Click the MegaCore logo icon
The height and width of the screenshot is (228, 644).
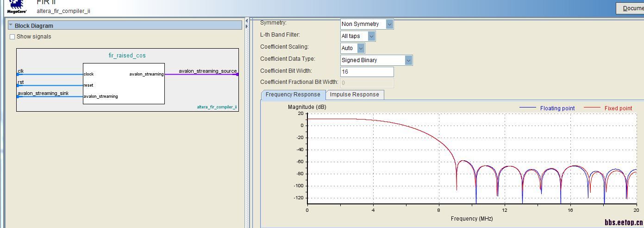point(17,6)
